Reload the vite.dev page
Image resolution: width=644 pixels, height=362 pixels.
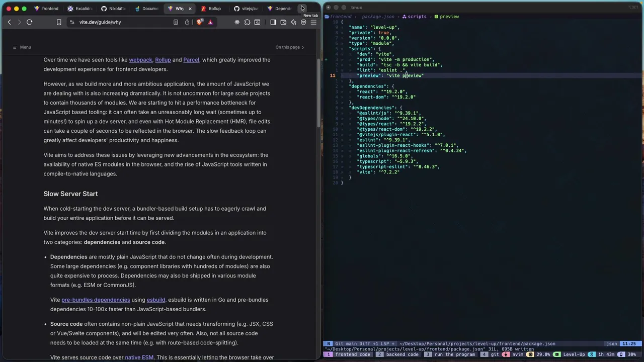(30, 22)
